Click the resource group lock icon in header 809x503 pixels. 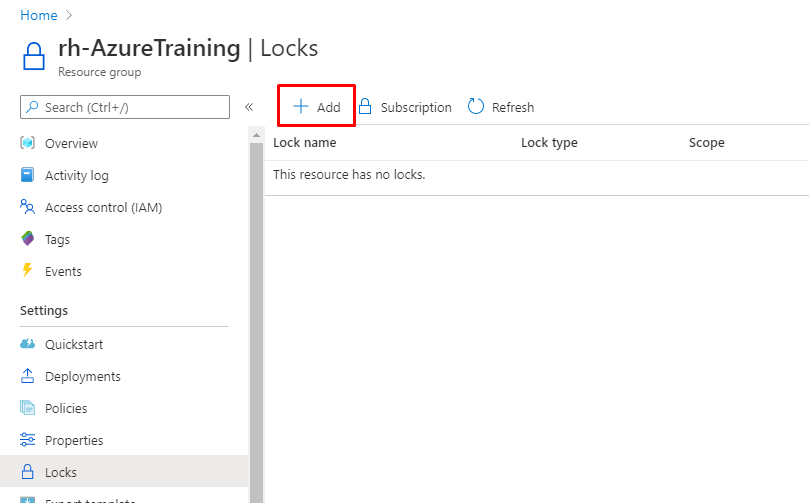coord(34,56)
